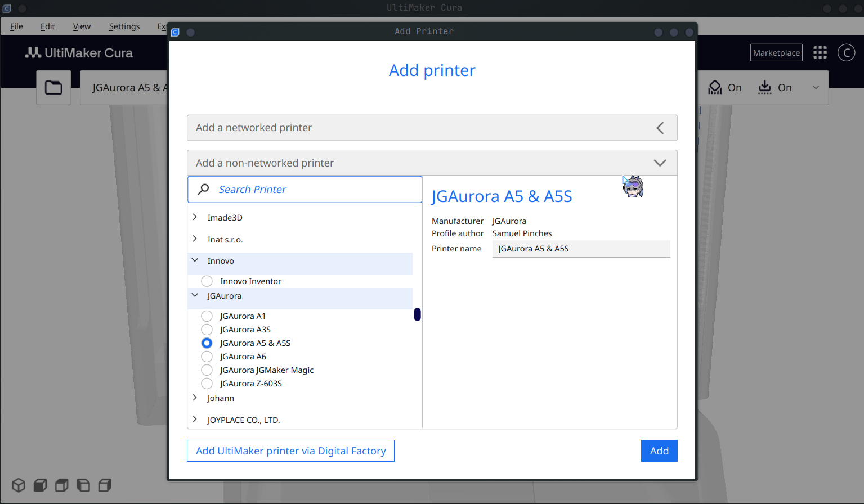
Task: Select top view cube icon
Action: (x=61, y=485)
